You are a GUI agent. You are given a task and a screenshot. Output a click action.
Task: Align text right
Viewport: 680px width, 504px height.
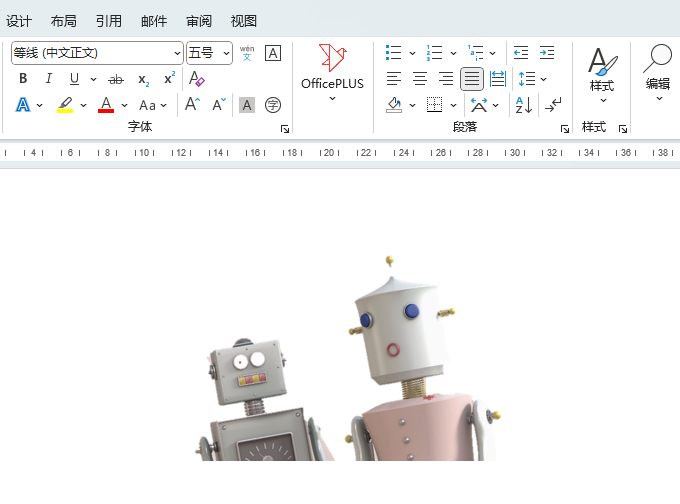click(x=446, y=79)
